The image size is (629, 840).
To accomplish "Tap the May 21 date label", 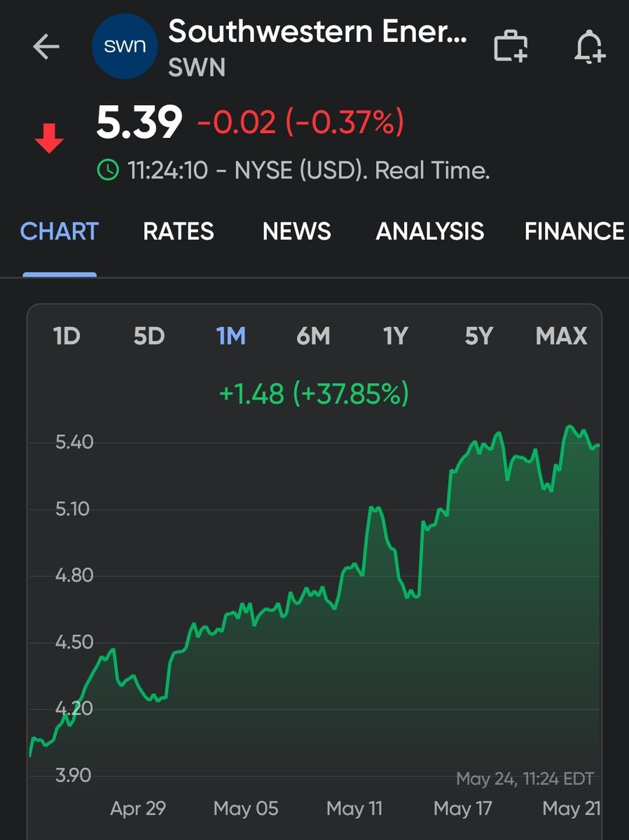I will [572, 809].
